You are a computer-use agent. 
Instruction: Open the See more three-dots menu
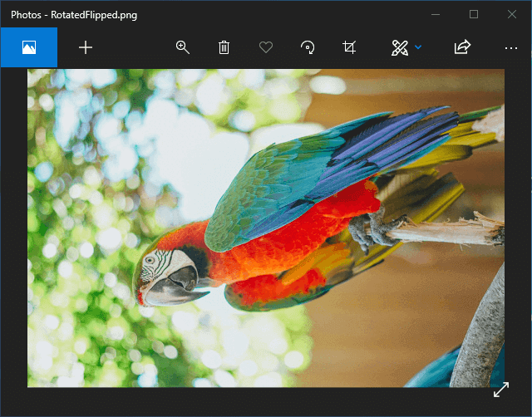point(510,47)
